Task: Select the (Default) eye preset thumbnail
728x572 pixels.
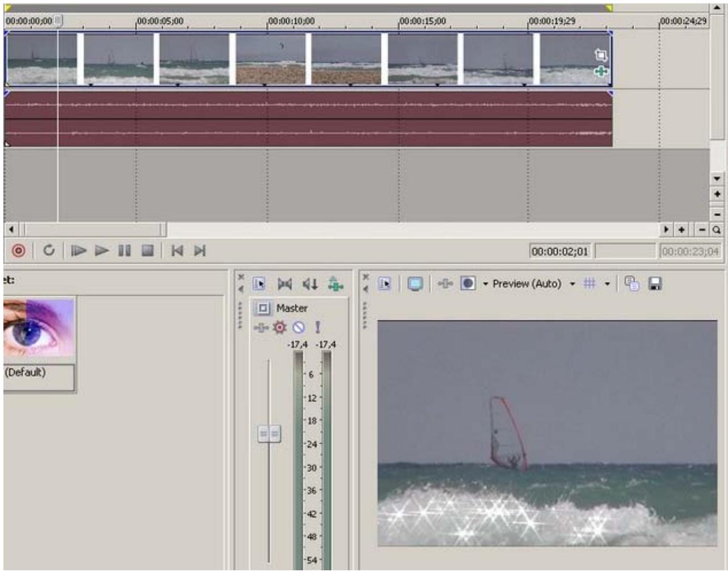Action: click(38, 328)
